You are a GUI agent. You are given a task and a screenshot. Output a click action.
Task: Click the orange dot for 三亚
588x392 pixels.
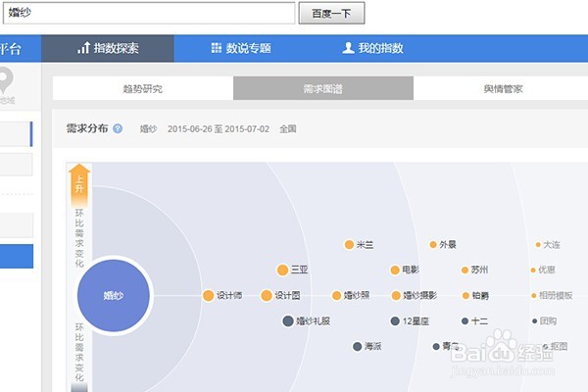click(282, 270)
